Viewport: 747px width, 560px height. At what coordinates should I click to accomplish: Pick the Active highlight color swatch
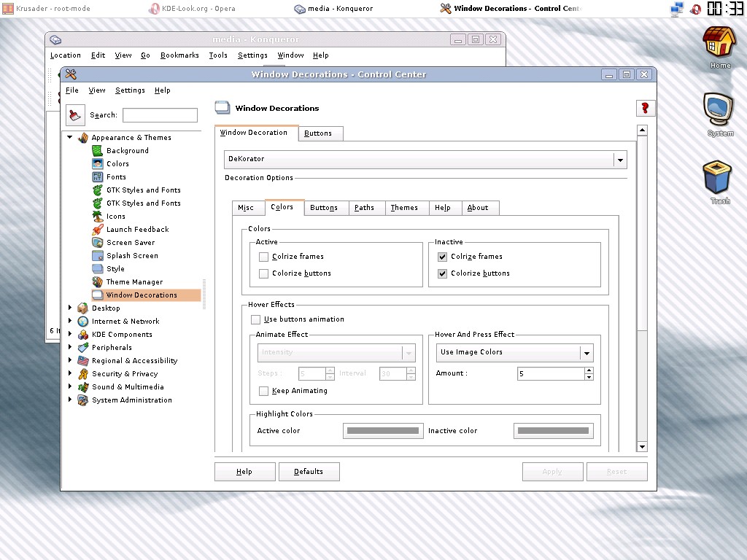coord(383,431)
